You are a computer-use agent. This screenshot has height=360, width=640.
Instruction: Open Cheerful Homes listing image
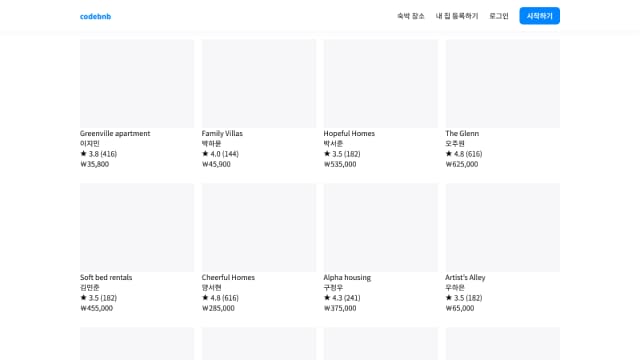(x=259, y=228)
